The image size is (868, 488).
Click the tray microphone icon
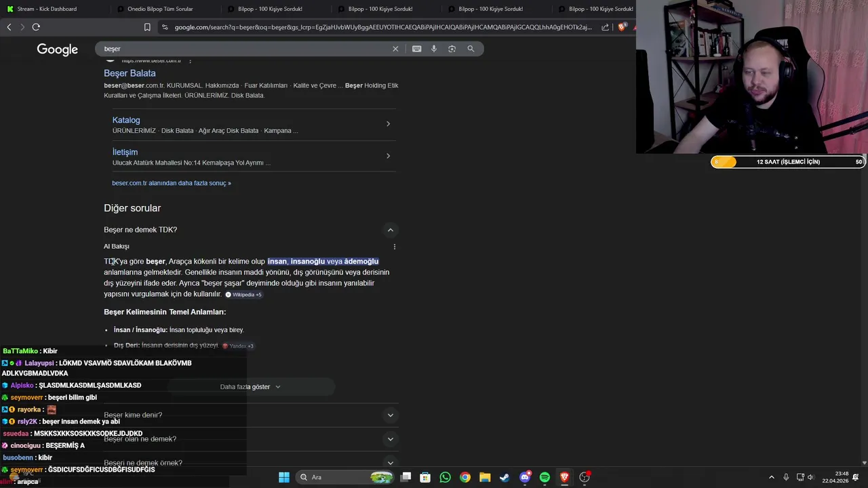(786, 477)
